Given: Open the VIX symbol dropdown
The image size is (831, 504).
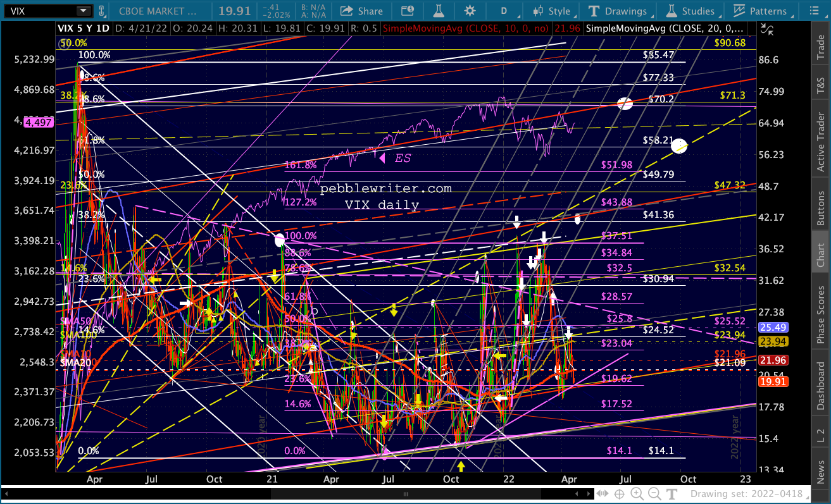Looking at the screenshot, I should (84, 11).
